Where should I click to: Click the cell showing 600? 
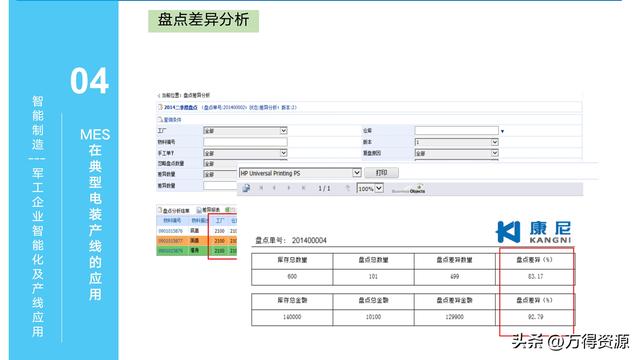tap(292, 276)
